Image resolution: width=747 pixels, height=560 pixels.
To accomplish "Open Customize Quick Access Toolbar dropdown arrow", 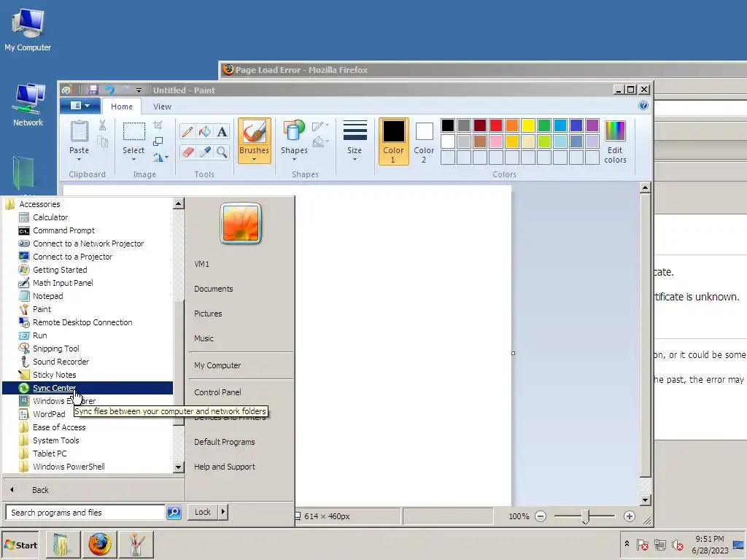I will (x=139, y=90).
